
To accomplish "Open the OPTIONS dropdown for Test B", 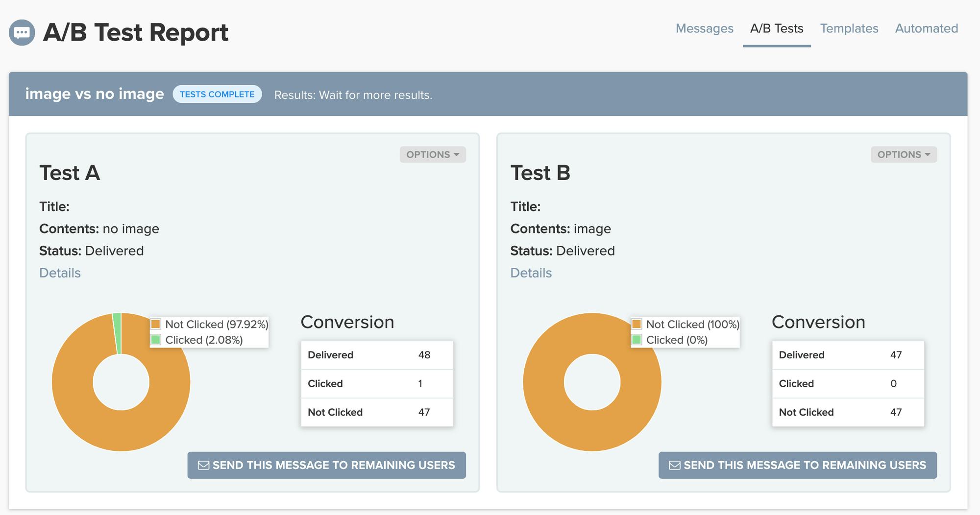I will (x=903, y=154).
